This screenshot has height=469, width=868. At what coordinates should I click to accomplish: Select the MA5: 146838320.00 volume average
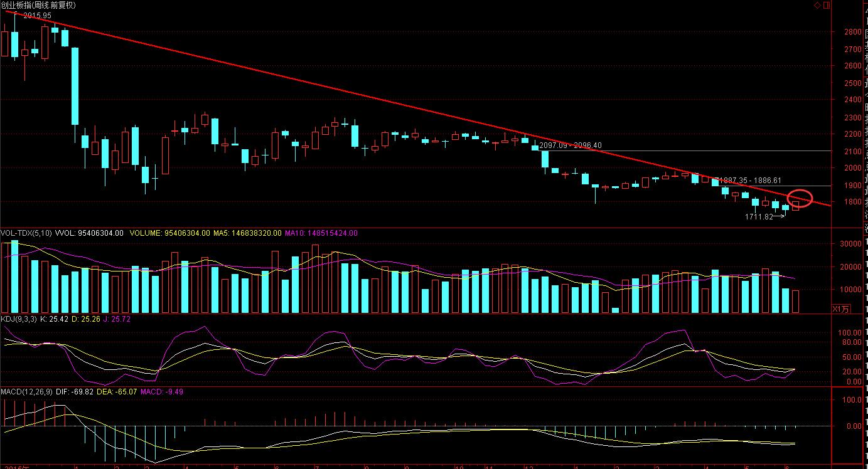coord(248,233)
